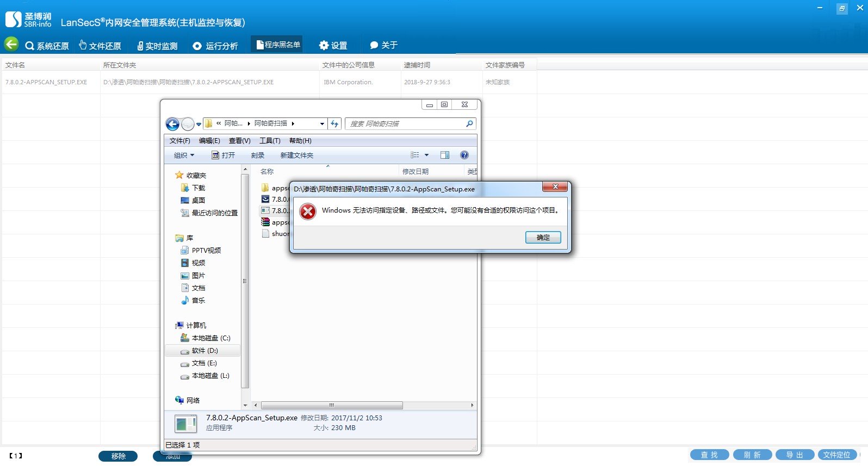Click the blue help question icon

(464, 155)
